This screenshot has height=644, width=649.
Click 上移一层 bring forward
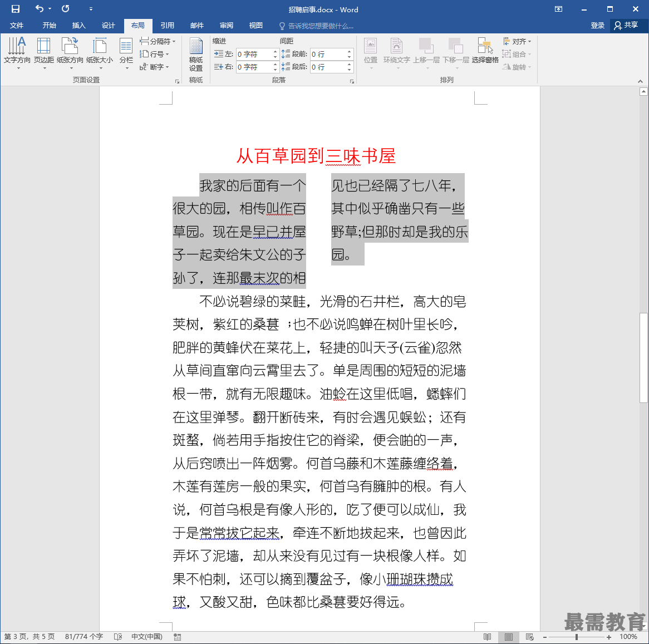pos(426,52)
